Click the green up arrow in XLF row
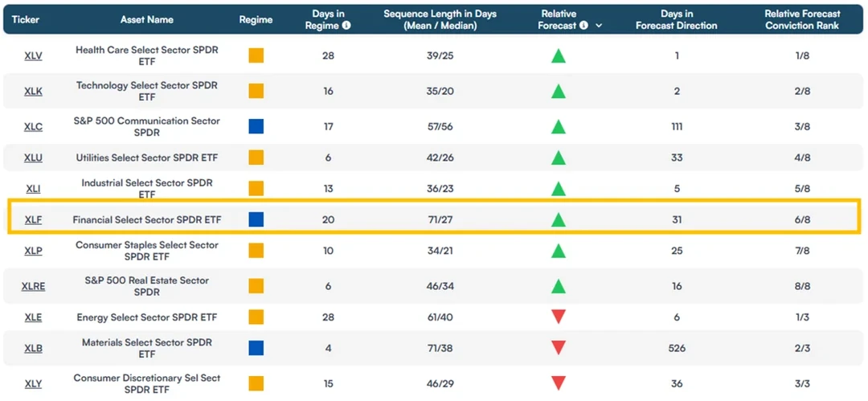 coord(559,220)
